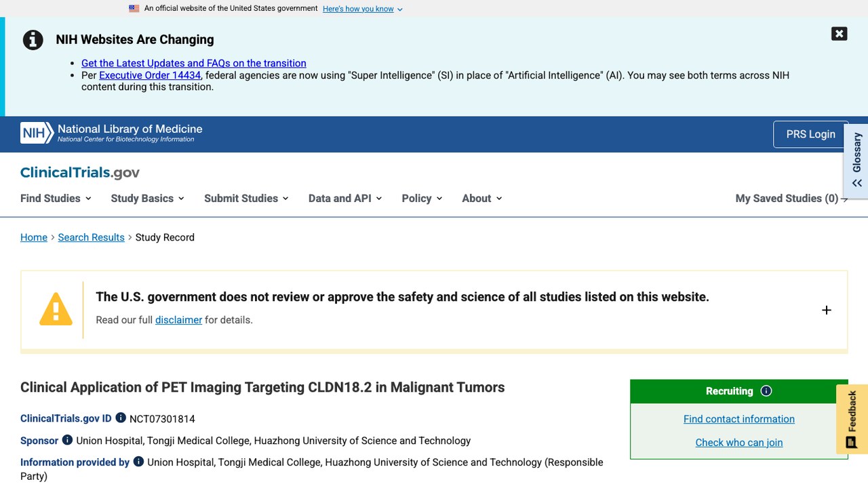Return to Search Results breadcrumb
Image resolution: width=868 pixels, height=488 pixels.
tap(92, 237)
